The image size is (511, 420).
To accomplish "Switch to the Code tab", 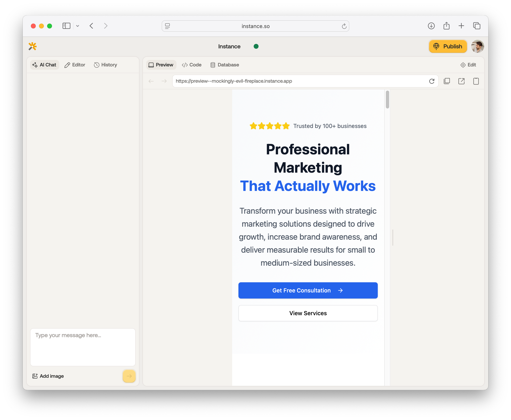I will click(x=192, y=65).
